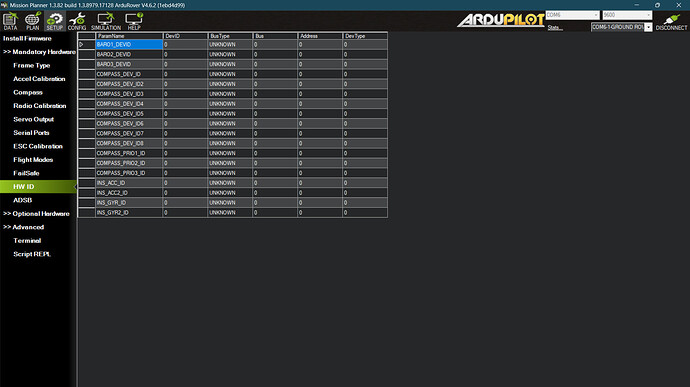The image size is (690, 387).
Task: Select the SETUP toolbar icon
Action: coord(55,21)
